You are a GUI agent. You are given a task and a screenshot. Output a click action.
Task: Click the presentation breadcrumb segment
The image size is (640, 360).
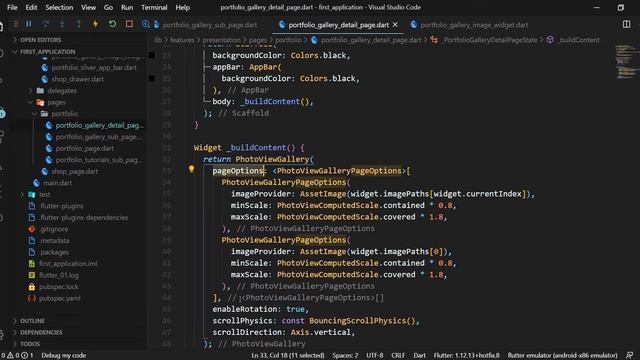click(222, 40)
